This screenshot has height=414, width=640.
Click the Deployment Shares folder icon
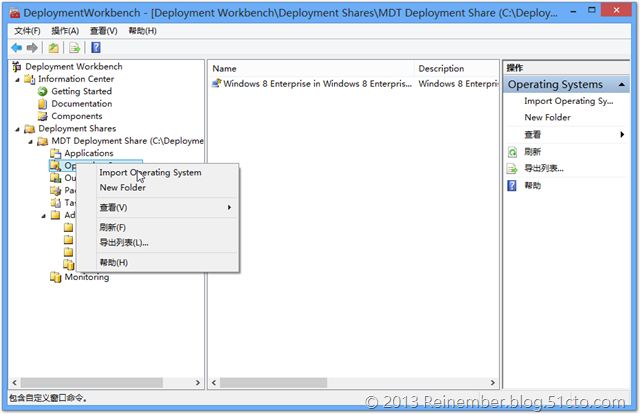(29, 129)
